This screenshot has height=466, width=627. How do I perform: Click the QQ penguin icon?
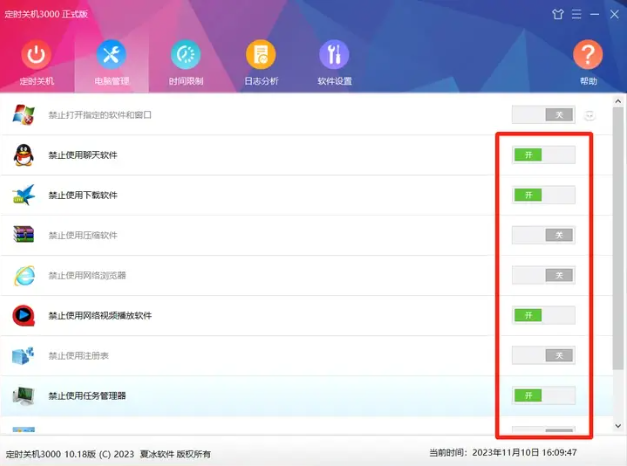click(x=24, y=155)
